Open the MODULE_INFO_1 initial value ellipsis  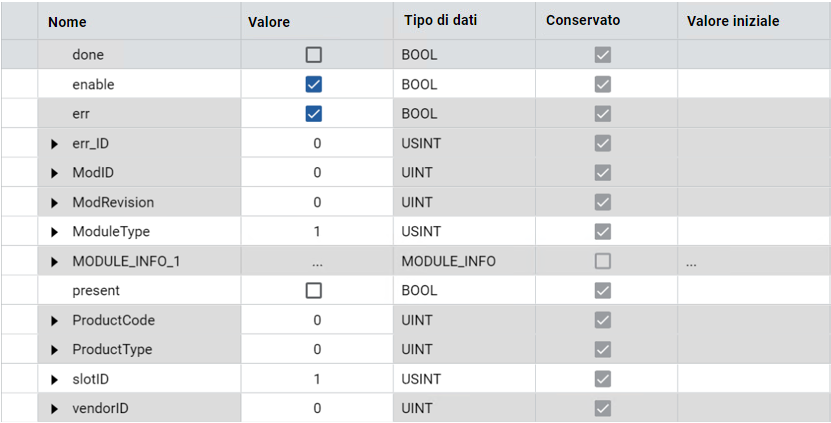[691, 262]
